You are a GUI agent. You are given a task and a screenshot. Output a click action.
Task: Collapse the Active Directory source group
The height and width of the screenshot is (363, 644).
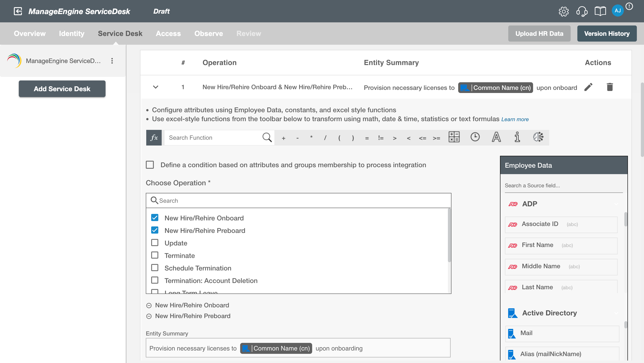[616, 313]
